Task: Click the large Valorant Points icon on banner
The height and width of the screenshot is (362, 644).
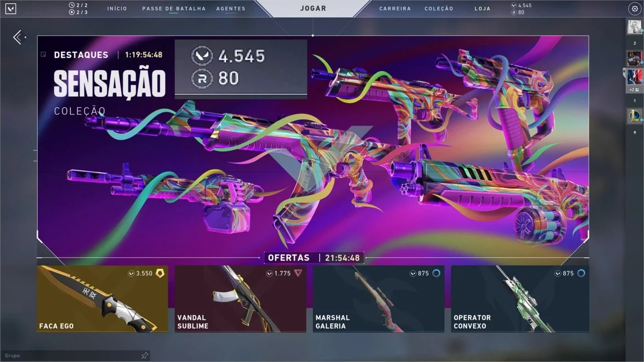Action: coord(201,56)
